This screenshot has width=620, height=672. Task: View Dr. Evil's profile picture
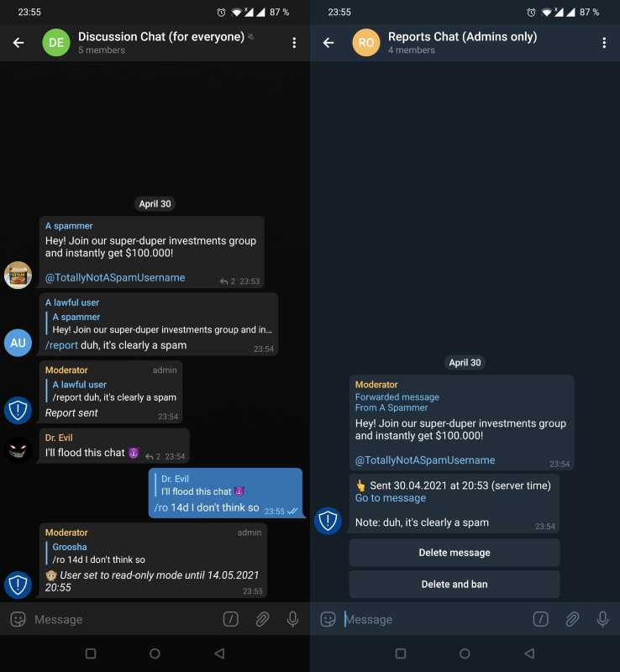point(18,450)
